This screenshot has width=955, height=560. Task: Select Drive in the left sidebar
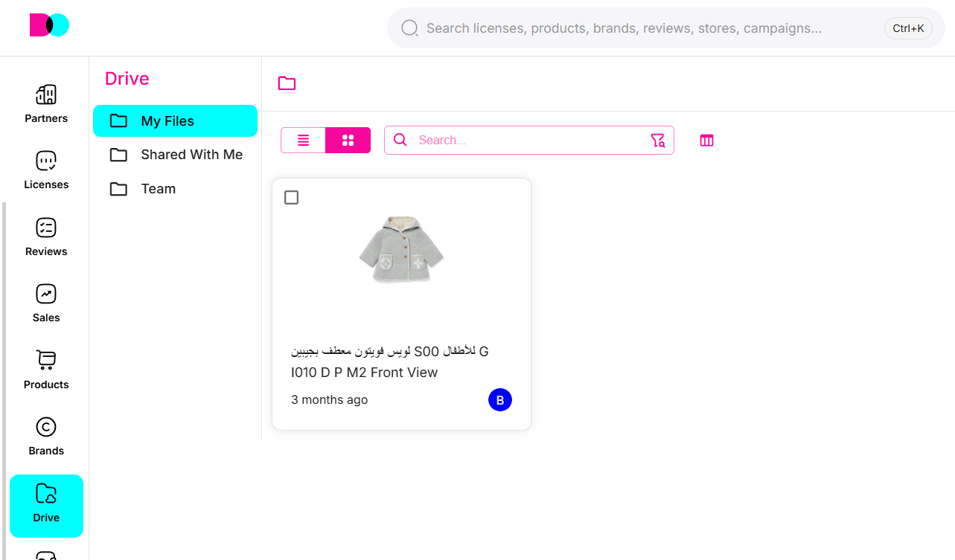[x=46, y=506]
